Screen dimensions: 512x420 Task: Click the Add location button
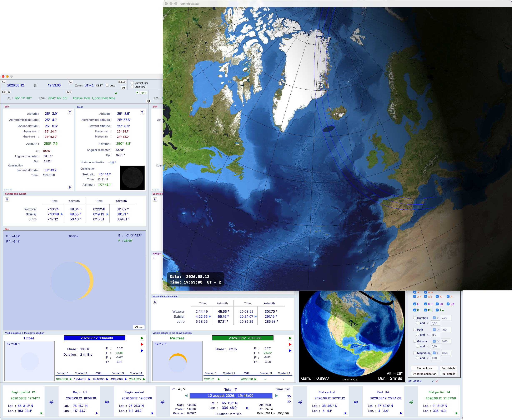[x=69, y=92]
